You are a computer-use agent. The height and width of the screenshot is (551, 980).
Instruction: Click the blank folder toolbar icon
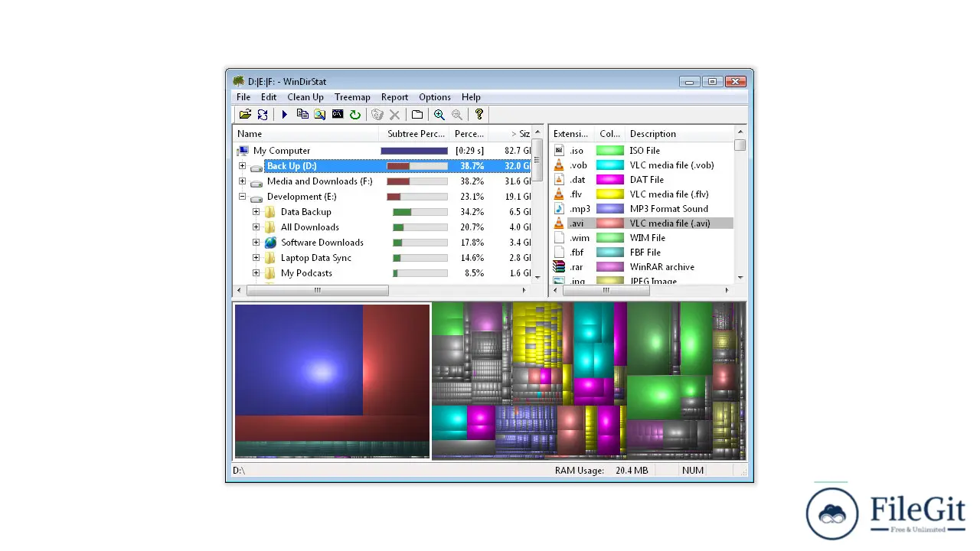(417, 114)
